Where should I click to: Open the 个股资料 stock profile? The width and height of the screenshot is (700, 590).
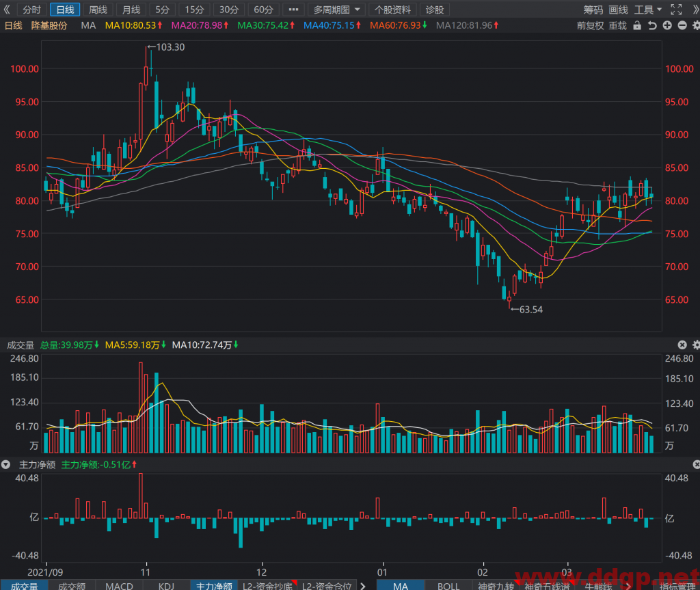393,10
